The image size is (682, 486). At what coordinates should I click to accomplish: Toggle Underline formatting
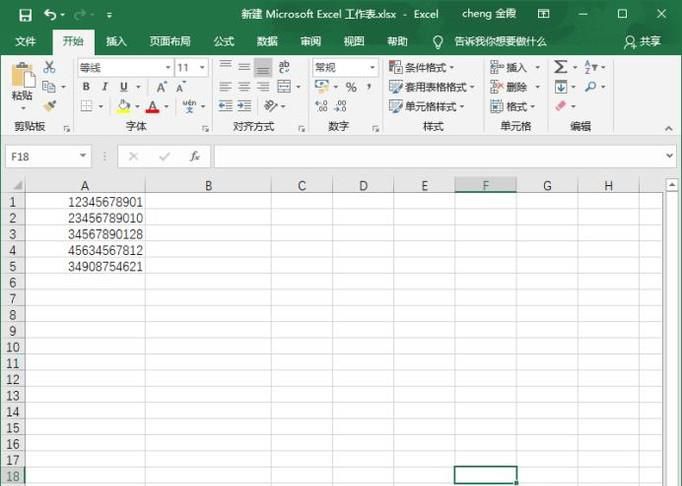tap(123, 87)
